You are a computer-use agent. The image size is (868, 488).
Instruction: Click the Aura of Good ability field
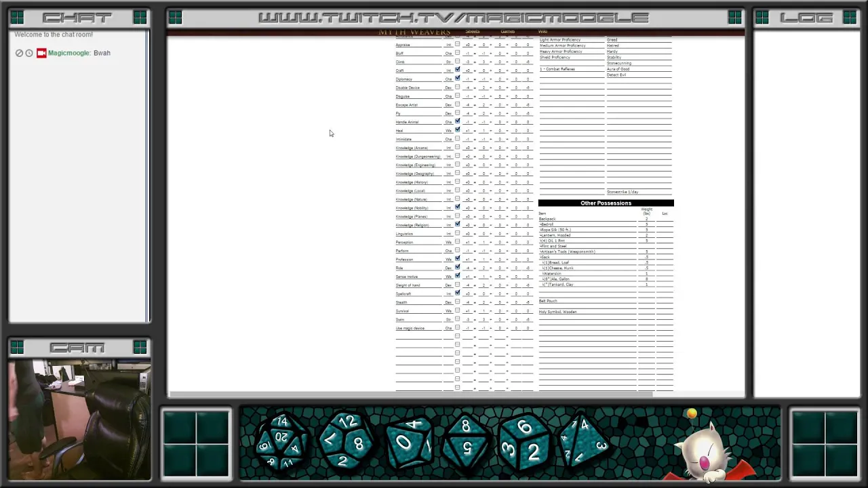(639, 69)
